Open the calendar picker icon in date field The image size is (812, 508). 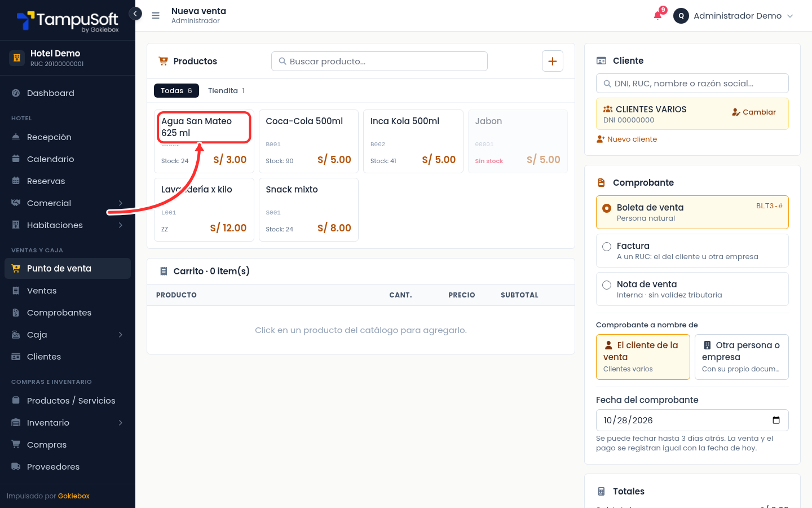pyautogui.click(x=776, y=420)
